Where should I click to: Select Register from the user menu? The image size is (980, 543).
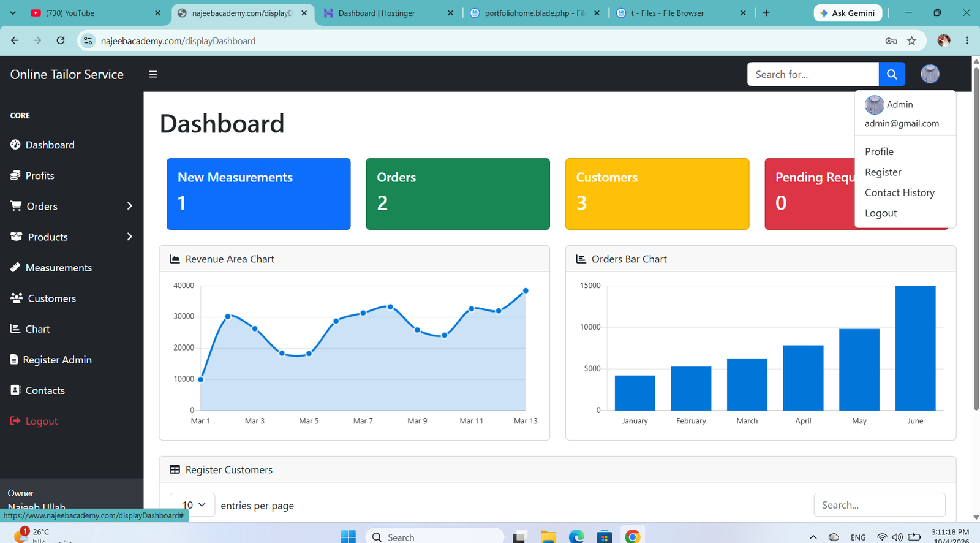click(883, 172)
